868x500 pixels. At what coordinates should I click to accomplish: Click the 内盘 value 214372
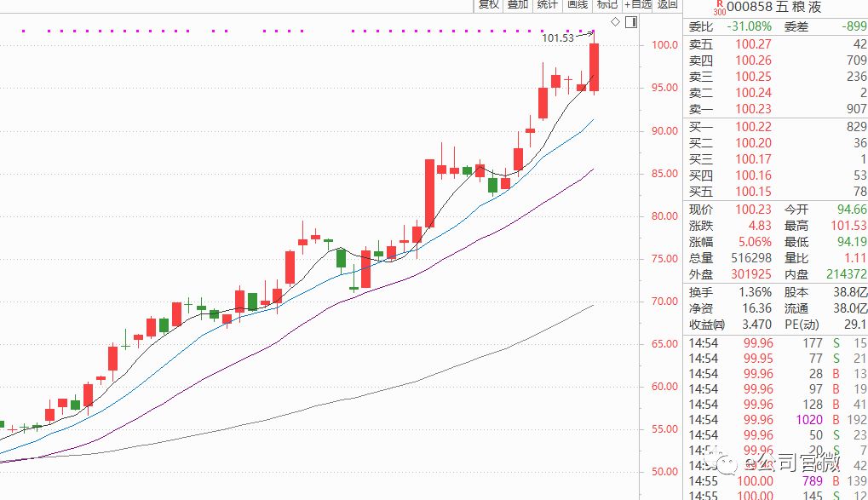pos(847,274)
